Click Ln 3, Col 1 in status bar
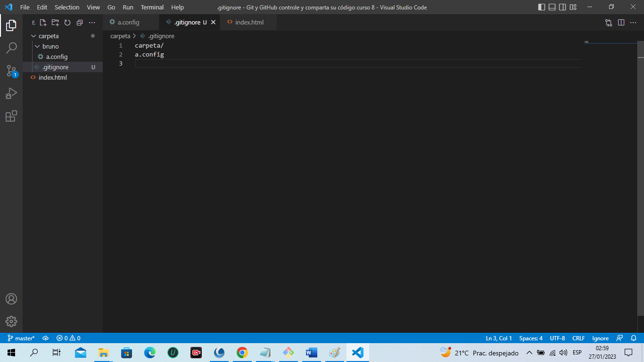644x362 pixels. (499, 338)
